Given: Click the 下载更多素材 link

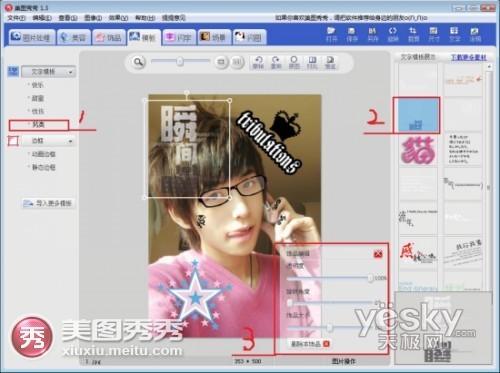Looking at the screenshot, I should (468, 57).
